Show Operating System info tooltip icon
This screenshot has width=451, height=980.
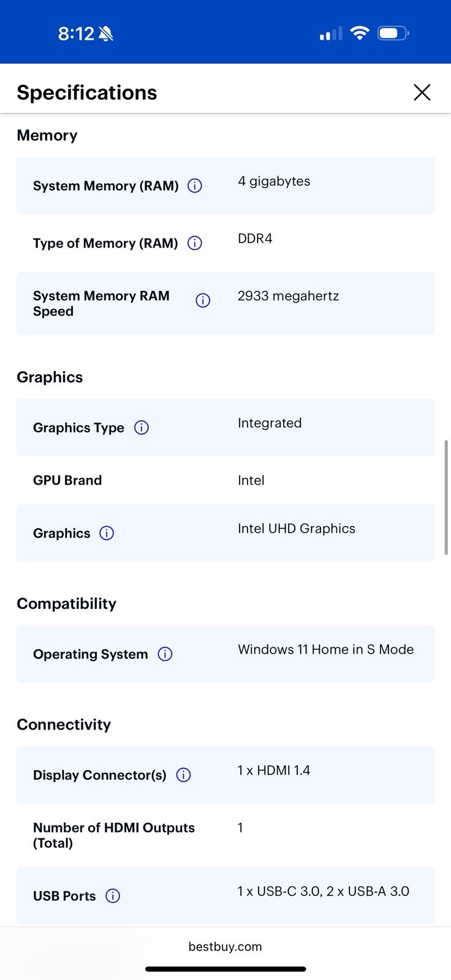pos(165,654)
